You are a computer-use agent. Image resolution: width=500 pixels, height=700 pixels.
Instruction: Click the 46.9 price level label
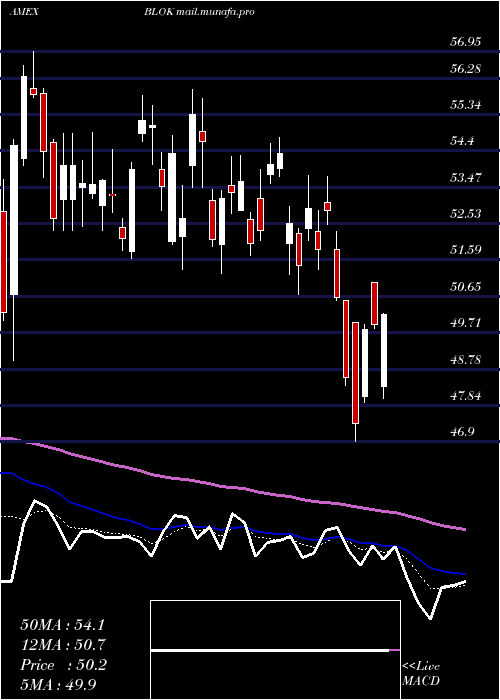pos(462,432)
